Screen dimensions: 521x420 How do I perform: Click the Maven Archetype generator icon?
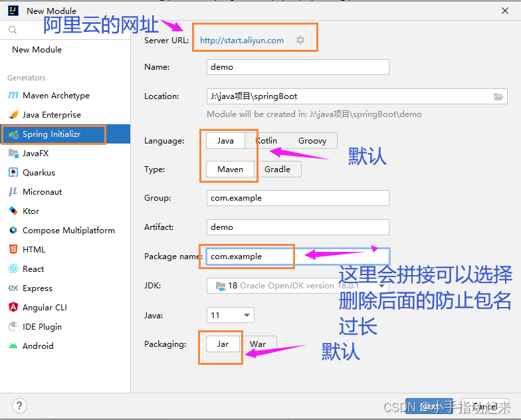pyautogui.click(x=13, y=96)
